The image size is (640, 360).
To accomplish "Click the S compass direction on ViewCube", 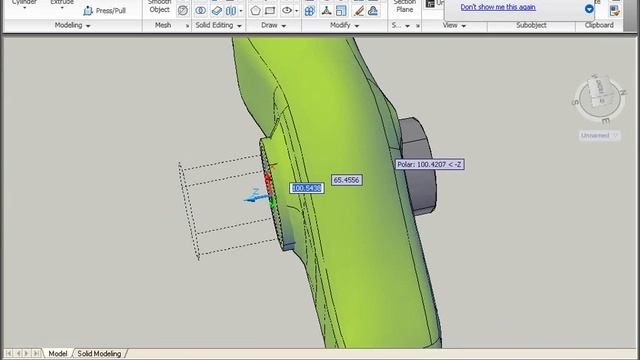I will tap(576, 102).
